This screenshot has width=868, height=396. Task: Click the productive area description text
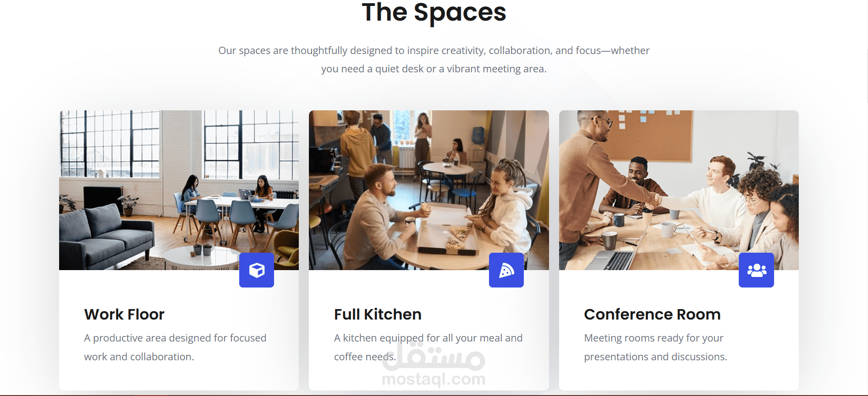175,347
